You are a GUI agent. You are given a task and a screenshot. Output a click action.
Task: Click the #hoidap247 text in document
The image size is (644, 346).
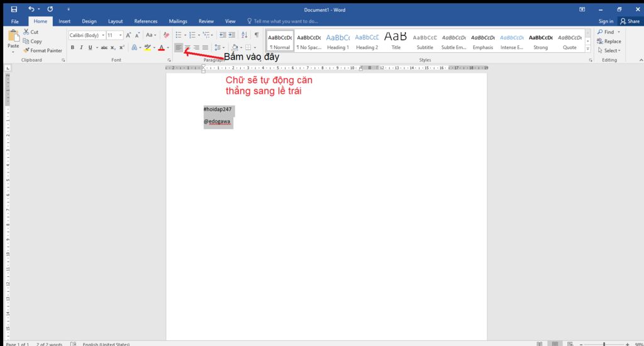click(x=217, y=109)
